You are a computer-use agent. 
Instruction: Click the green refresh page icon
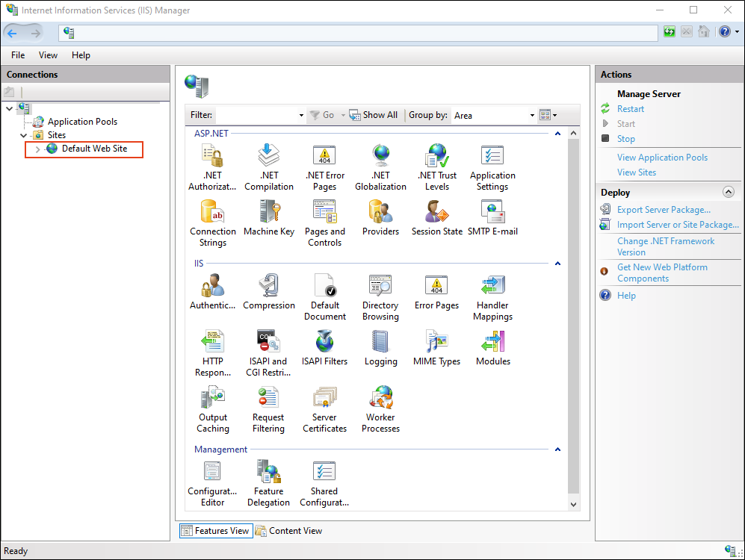pos(670,32)
